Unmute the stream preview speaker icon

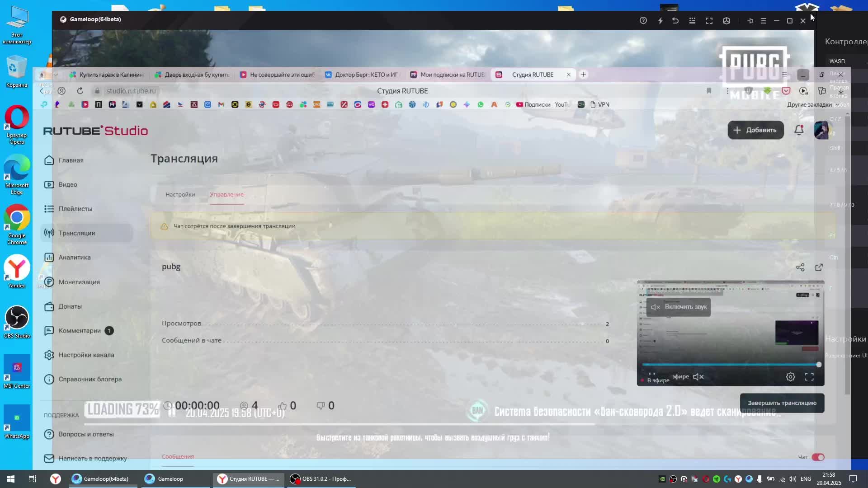pyautogui.click(x=698, y=377)
